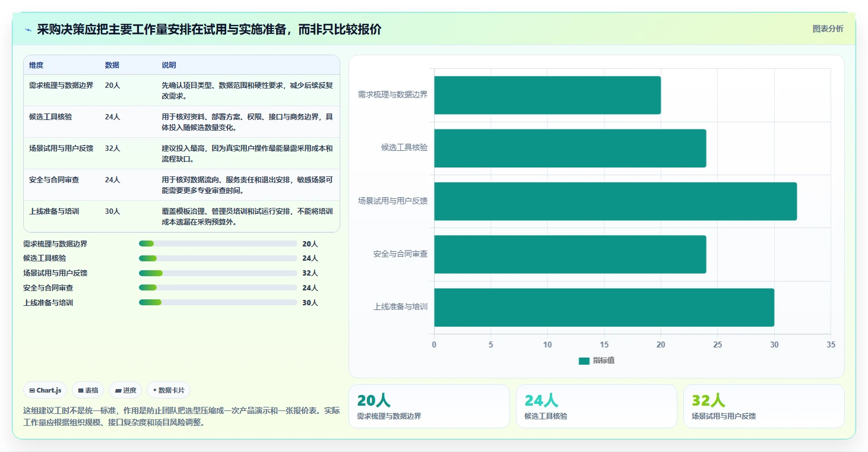Click the 指标值 legend label

point(604,361)
